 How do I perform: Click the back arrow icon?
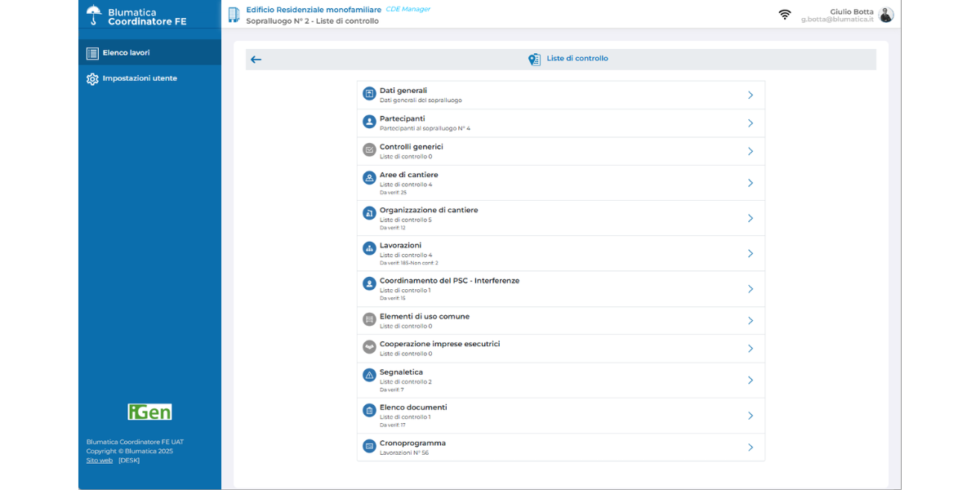[256, 60]
